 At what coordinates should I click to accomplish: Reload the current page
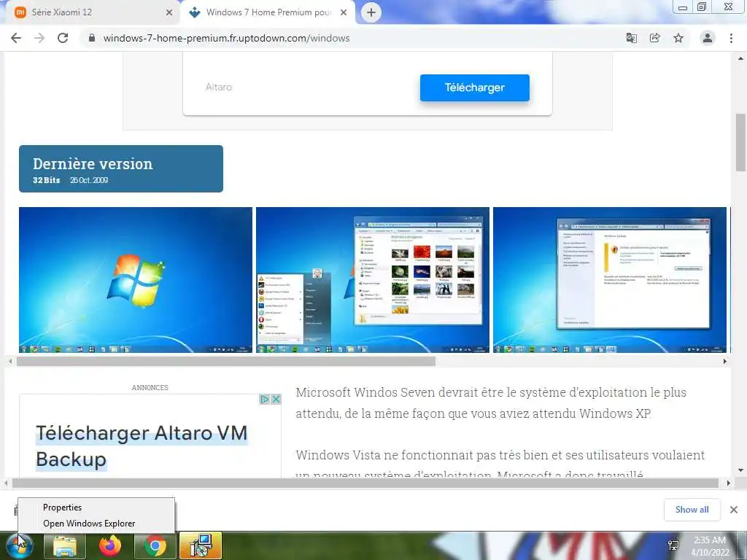(x=63, y=38)
